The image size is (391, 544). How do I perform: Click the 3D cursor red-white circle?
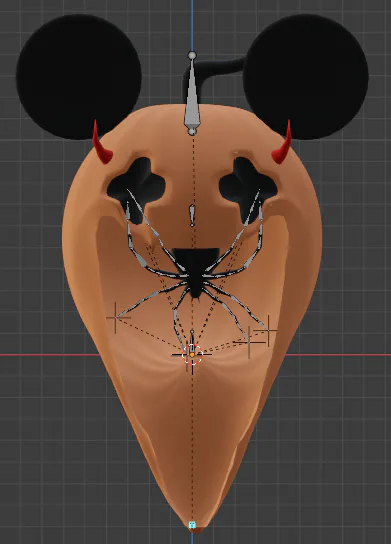tap(192, 355)
